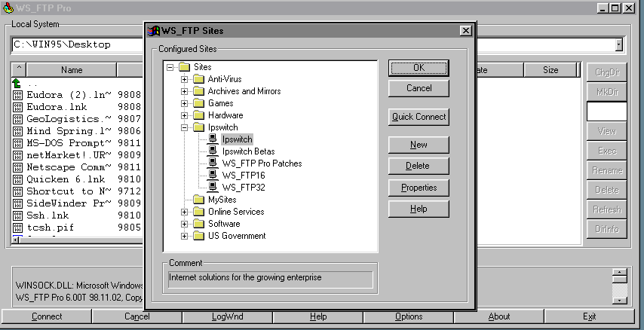Click the WS_FTP32 site computer icon
Viewport: 644px width, 330px height.
[x=213, y=187]
